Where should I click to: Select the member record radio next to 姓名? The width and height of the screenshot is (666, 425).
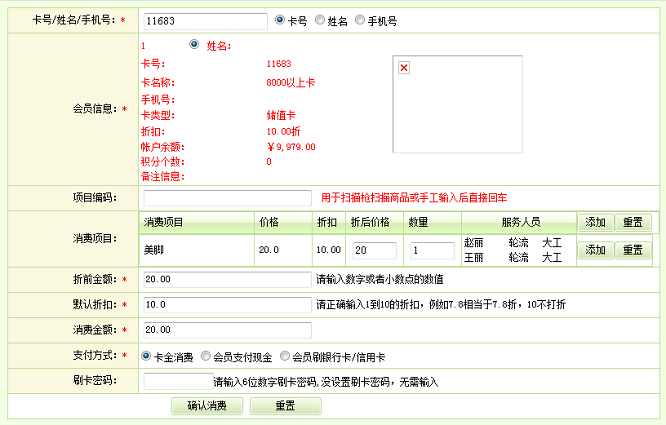(x=194, y=44)
